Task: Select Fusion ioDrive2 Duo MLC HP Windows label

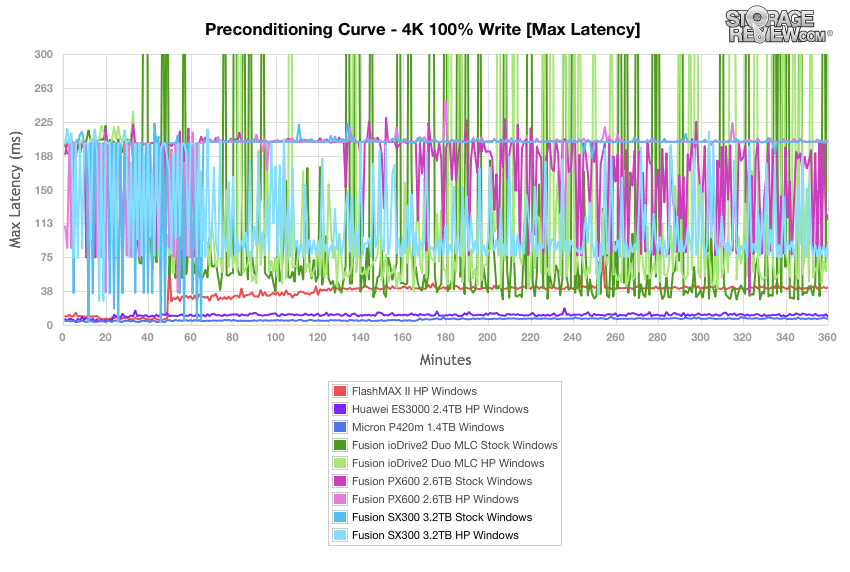Action: pyautogui.click(x=448, y=463)
